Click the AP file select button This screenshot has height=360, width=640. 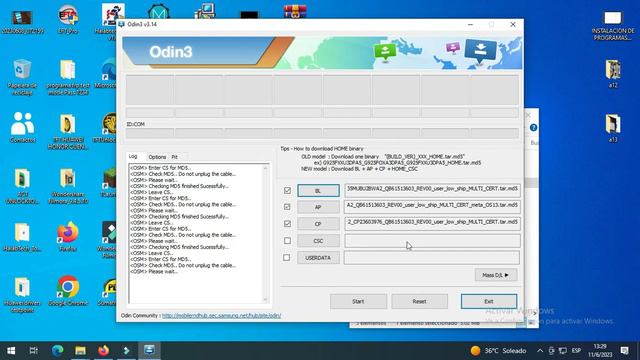[318, 207]
